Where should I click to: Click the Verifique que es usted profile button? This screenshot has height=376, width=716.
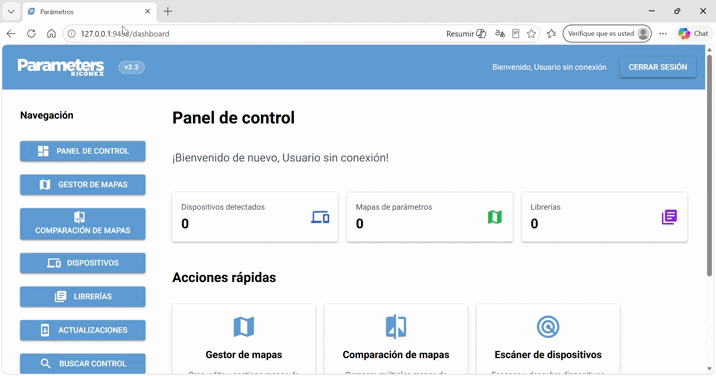click(x=607, y=34)
